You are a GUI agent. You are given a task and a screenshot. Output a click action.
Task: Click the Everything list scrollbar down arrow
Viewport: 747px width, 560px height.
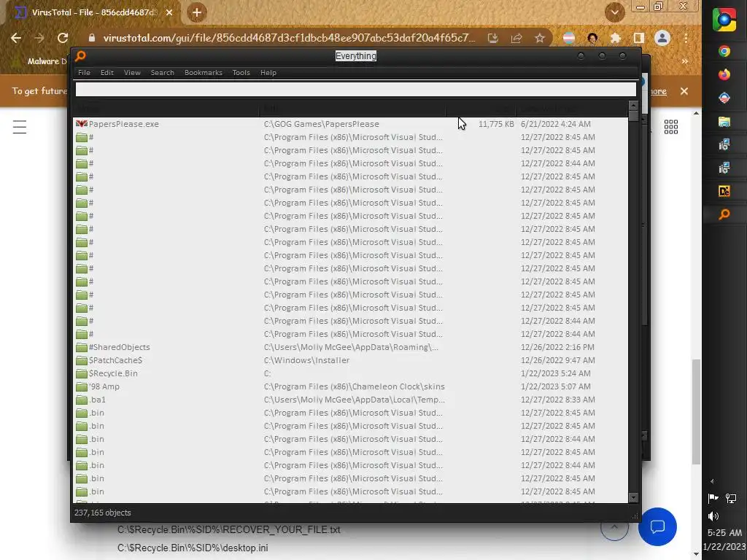click(x=633, y=498)
